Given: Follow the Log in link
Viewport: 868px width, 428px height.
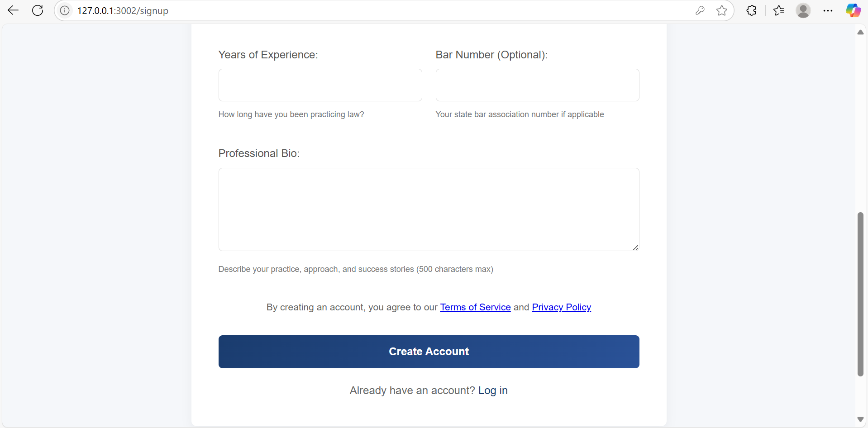Looking at the screenshot, I should tap(493, 390).
